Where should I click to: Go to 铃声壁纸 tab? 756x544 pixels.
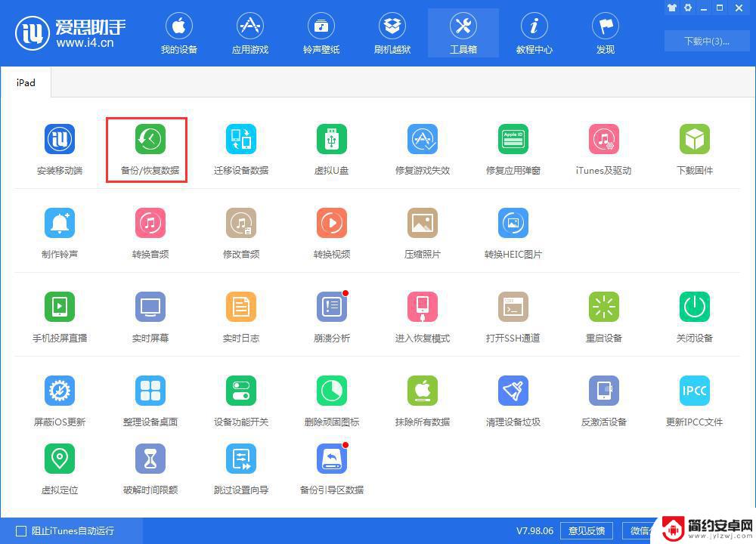(321, 33)
